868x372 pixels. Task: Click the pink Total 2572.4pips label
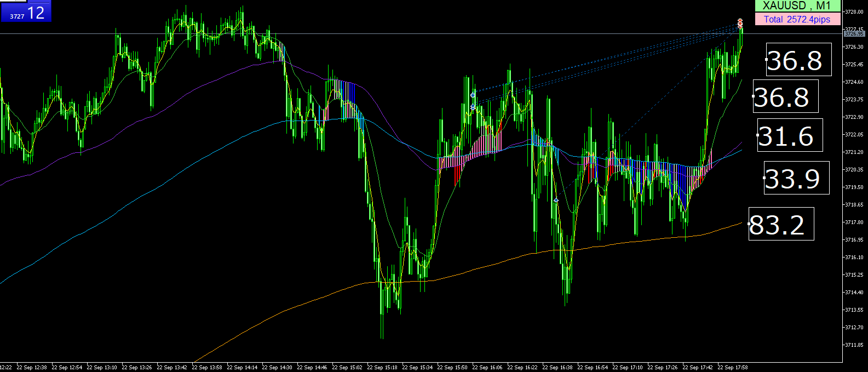[x=797, y=19]
